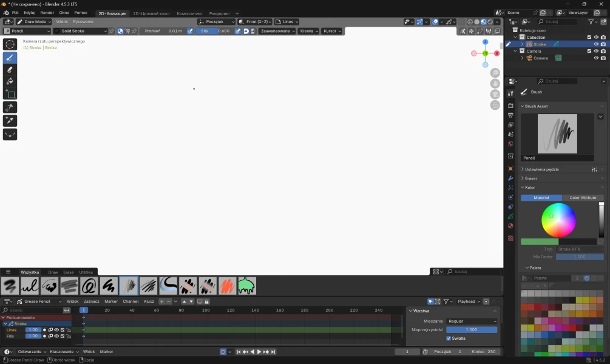The image size is (610, 364).
Task: Click the zoom magnifier viewport icon
Action: coord(495,72)
